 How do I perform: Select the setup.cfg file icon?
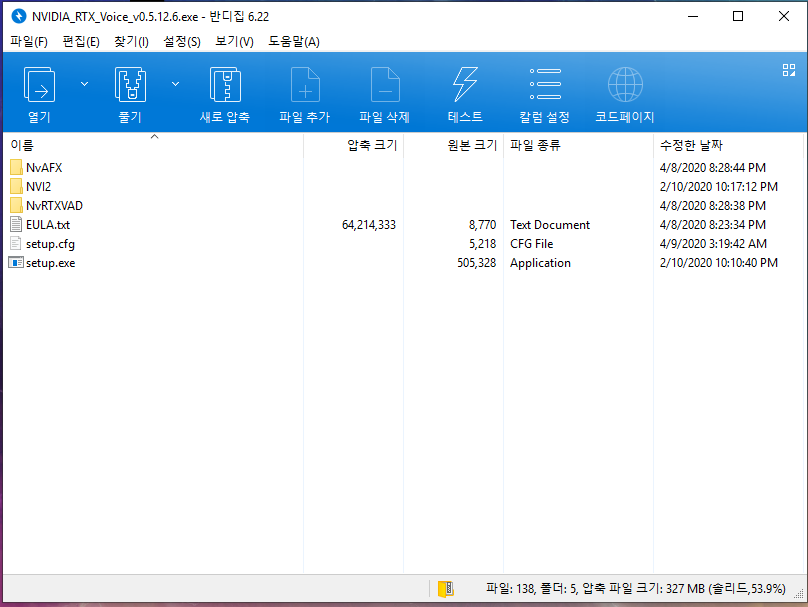coord(16,244)
